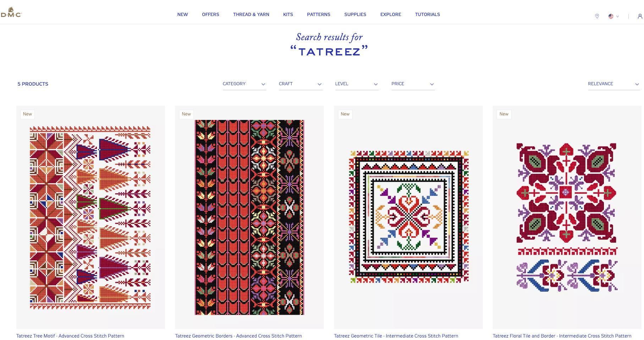Select the Offers menu item
Viewport: 644px width, 340px height.
pyautogui.click(x=211, y=15)
